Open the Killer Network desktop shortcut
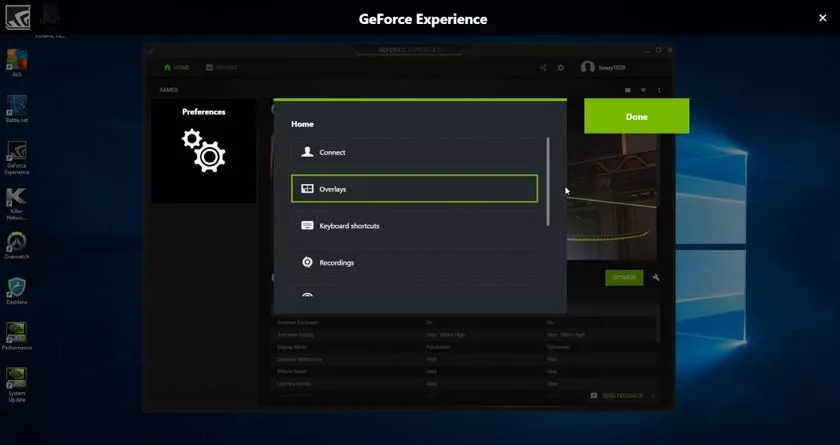This screenshot has width=840, height=445. (x=17, y=205)
